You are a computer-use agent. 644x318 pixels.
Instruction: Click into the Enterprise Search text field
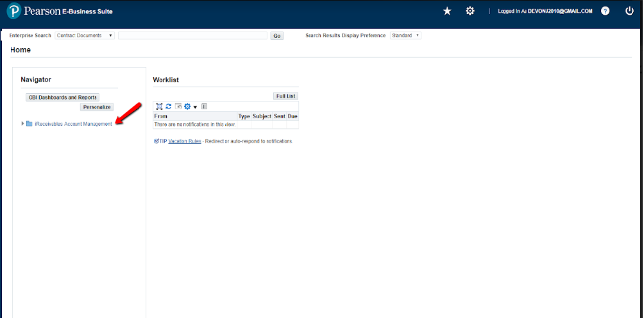(192, 36)
